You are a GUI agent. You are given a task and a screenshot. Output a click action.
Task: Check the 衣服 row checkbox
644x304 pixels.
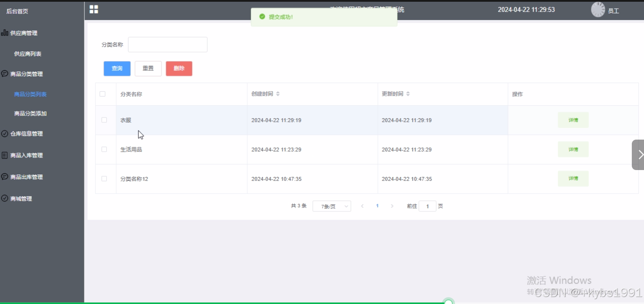pos(104,120)
